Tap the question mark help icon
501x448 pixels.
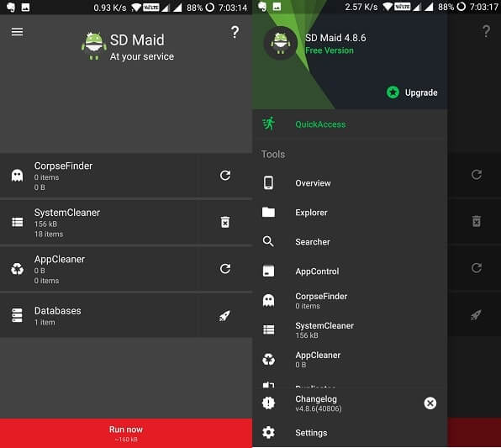pos(235,32)
